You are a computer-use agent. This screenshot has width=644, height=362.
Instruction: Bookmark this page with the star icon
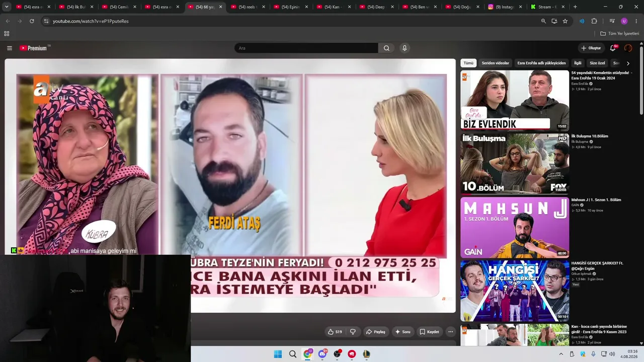565,21
